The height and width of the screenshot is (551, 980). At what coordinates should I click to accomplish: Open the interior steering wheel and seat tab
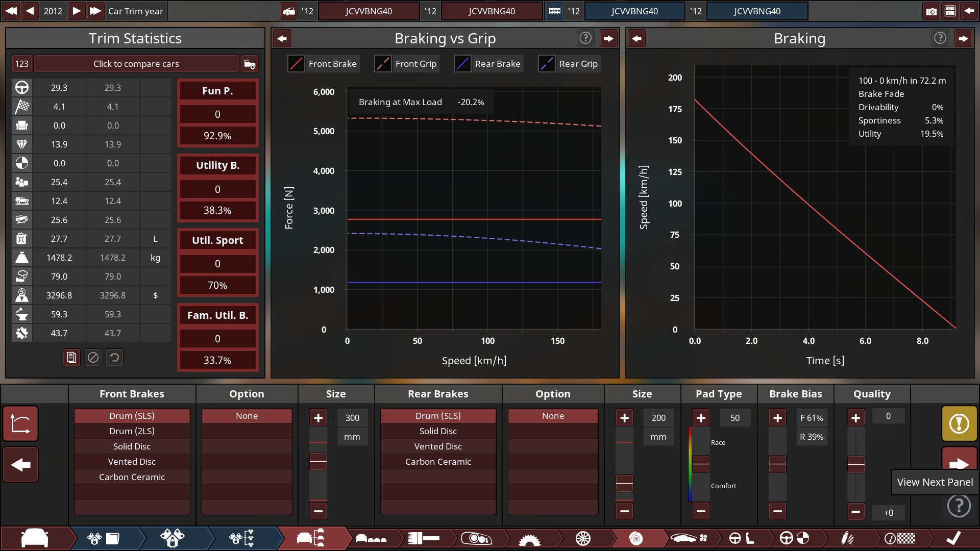pyautogui.click(x=742, y=538)
